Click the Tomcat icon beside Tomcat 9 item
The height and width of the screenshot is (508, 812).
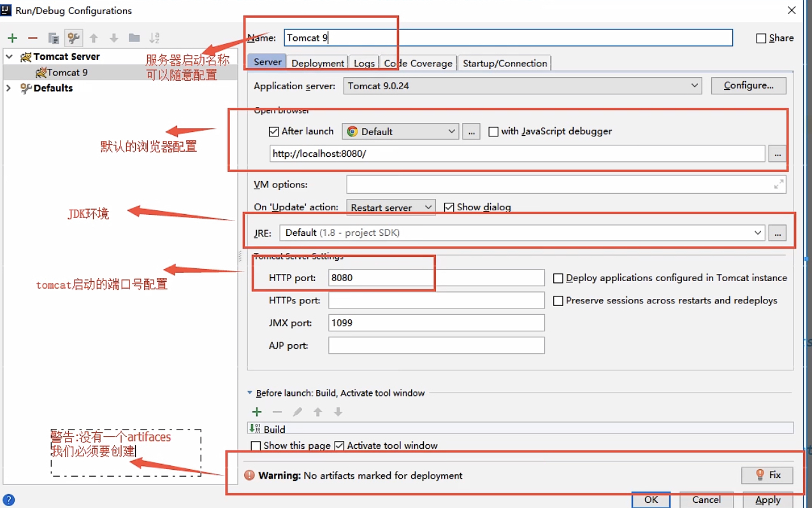pos(41,72)
